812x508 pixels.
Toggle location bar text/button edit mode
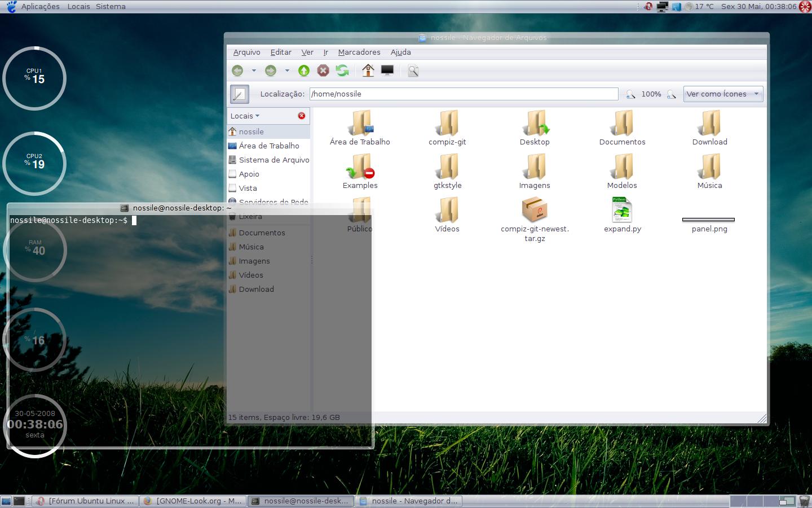point(240,94)
